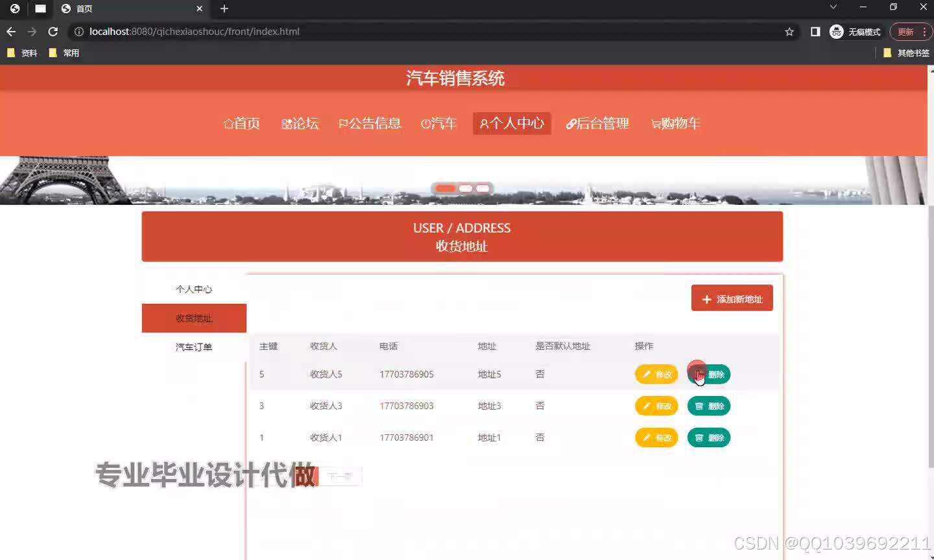Edit address row 收货人5 with 修改

tap(656, 374)
